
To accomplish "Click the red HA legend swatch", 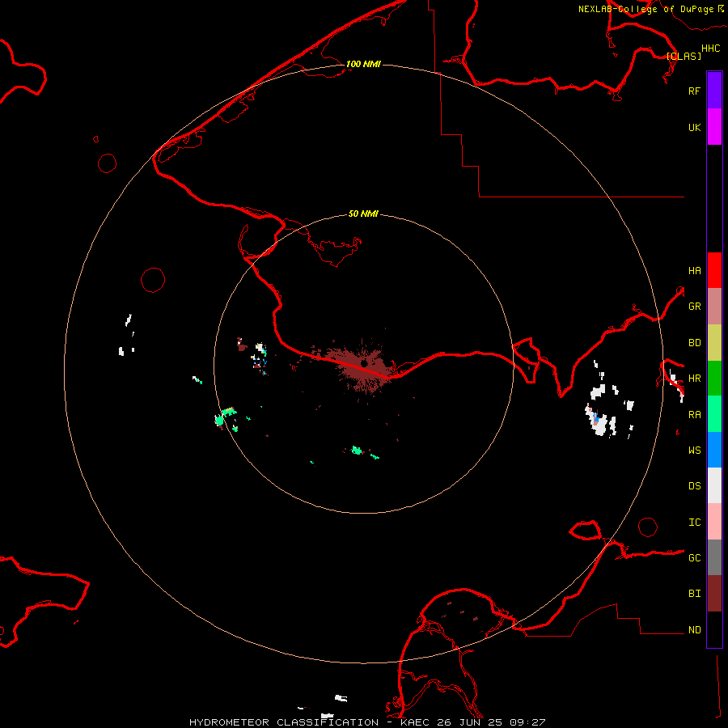I will click(714, 270).
